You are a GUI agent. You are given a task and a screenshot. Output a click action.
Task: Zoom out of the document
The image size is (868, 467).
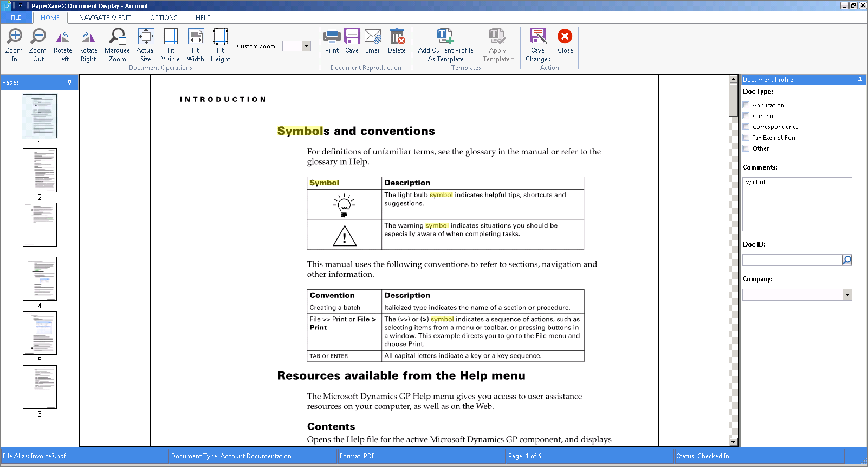click(38, 45)
